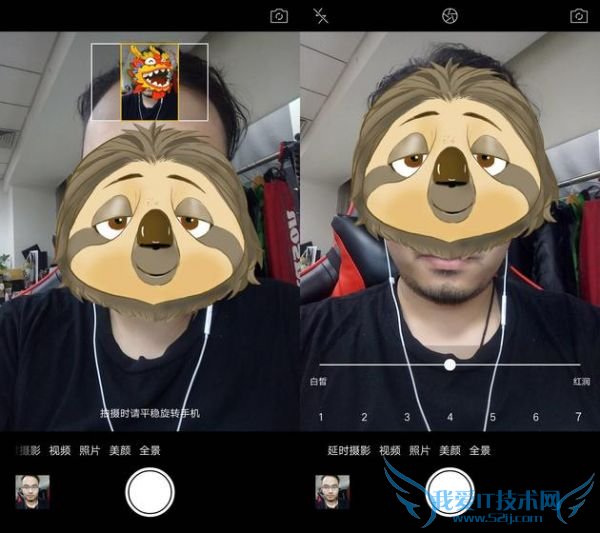Switch to 照片 mode on left screen
Image resolution: width=600 pixels, height=533 pixels.
pyautogui.click(x=90, y=450)
